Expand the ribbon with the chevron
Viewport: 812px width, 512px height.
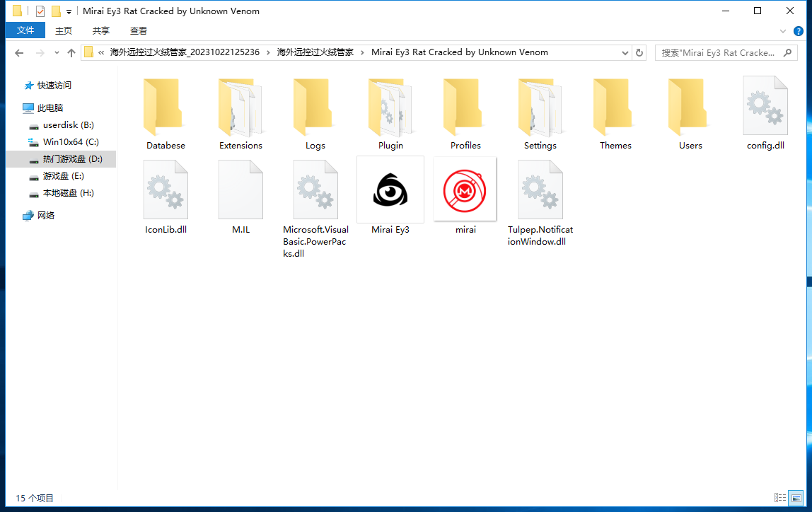pos(782,31)
